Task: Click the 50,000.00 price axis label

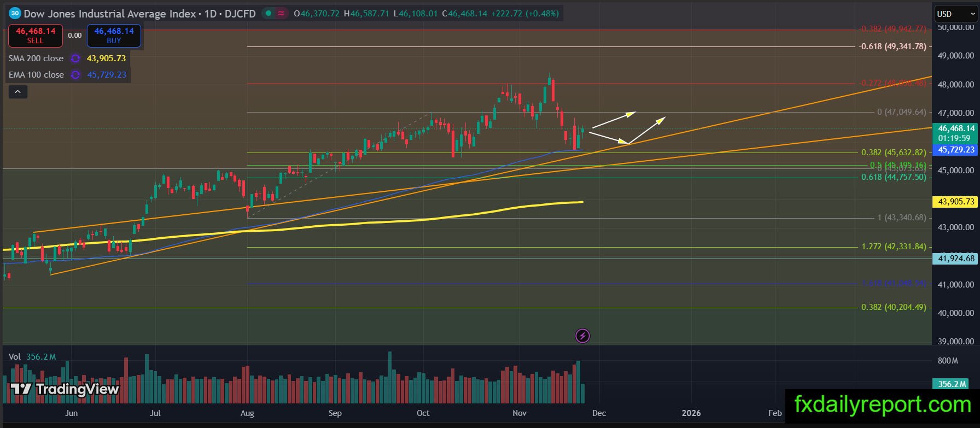Action: coord(955,27)
